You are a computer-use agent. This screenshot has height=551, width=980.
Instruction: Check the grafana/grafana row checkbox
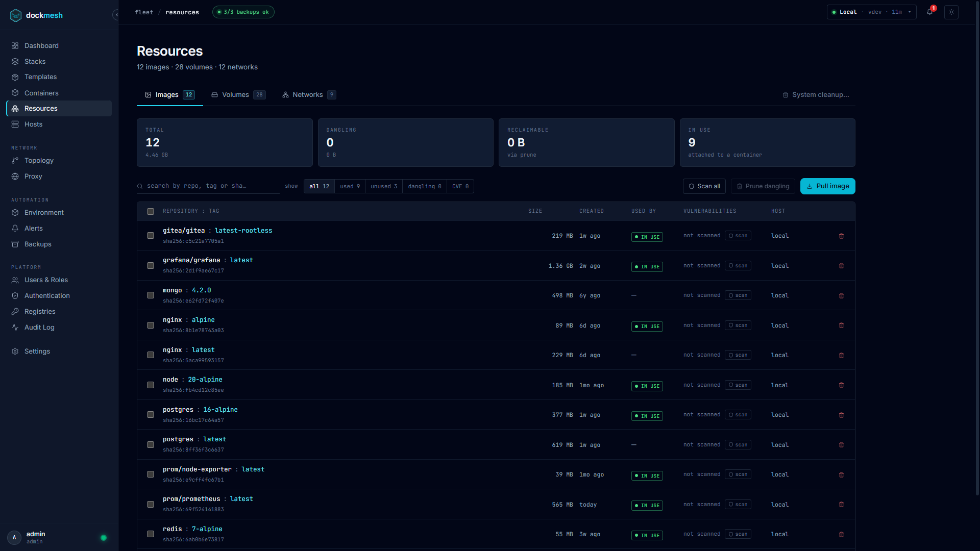151,266
